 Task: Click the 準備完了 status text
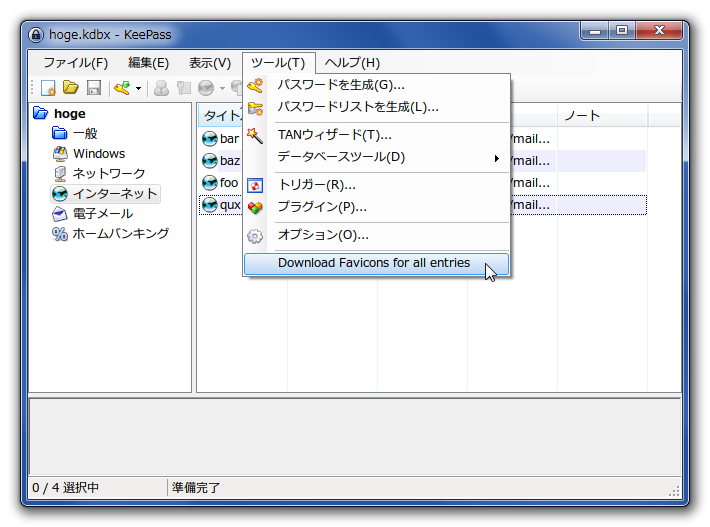[x=196, y=488]
